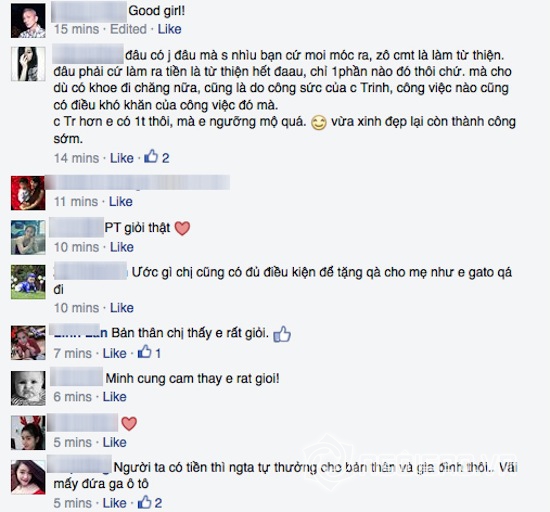Open the profile photo of 'Good girl!' commenter
This screenshot has width=550, height=512.
click(28, 21)
